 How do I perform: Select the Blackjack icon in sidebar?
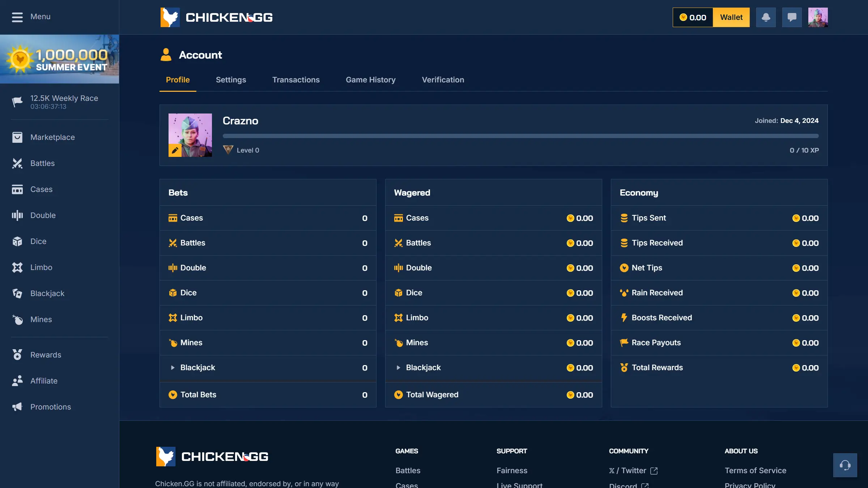tap(17, 293)
